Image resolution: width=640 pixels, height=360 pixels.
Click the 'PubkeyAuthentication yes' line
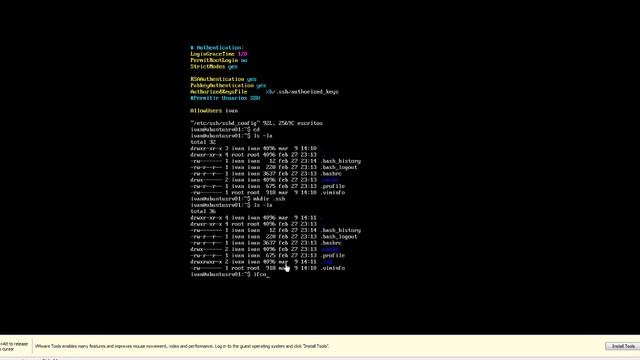(x=228, y=85)
